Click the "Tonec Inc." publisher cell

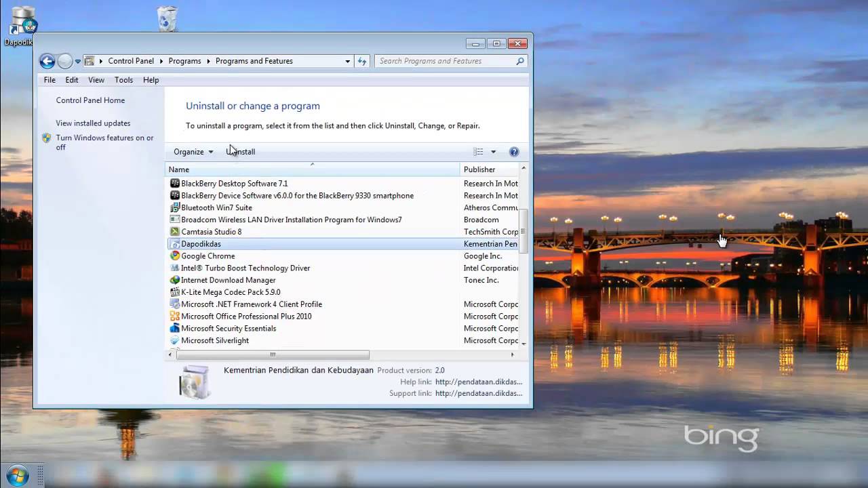pos(481,281)
